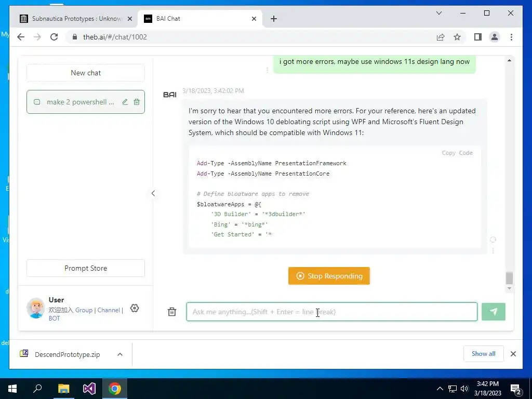Screen dimensions: 532x399
Task: Delete the 'make 2 powershell' chat
Action: coord(137,102)
